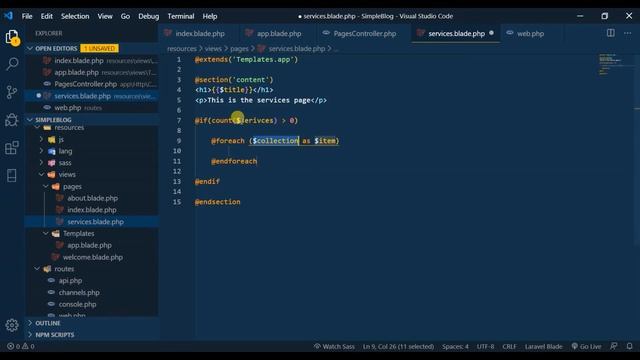This screenshot has height=360, width=640.
Task: Click the Visual Studio Code logo icon
Action: 8,16
